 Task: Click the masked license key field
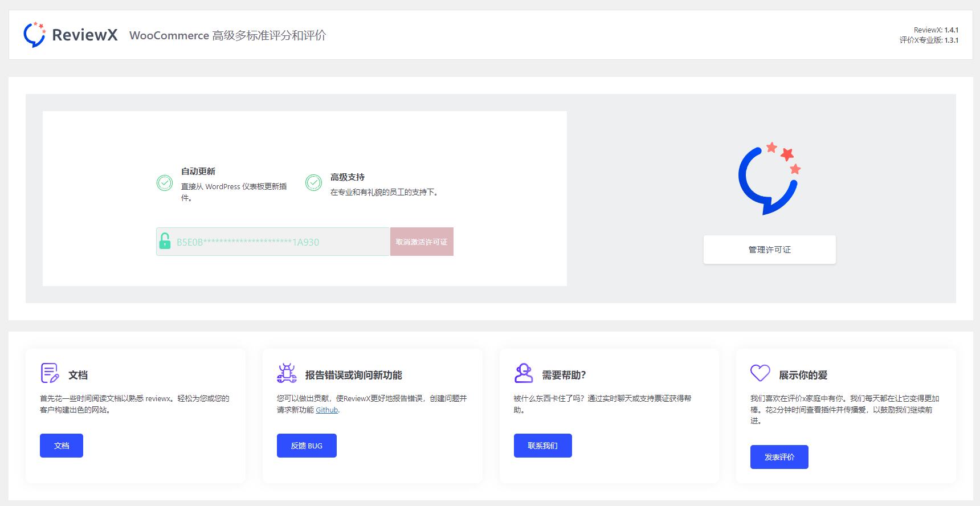273,242
